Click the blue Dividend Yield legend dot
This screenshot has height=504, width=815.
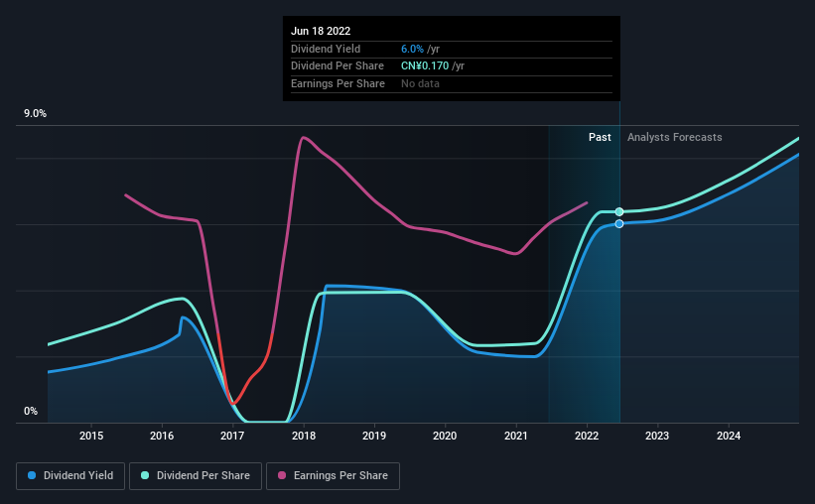point(32,475)
